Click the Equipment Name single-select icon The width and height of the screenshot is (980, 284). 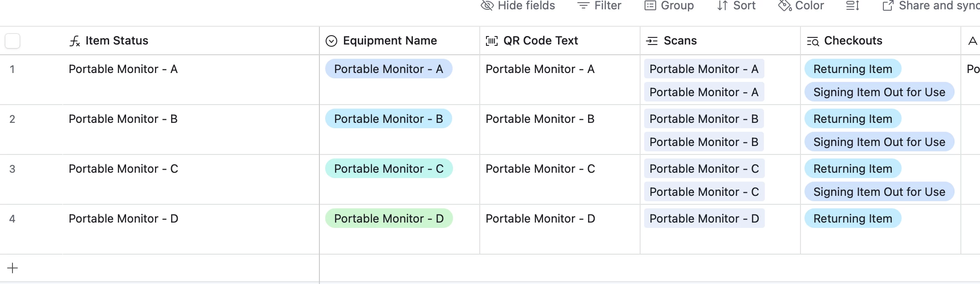331,41
